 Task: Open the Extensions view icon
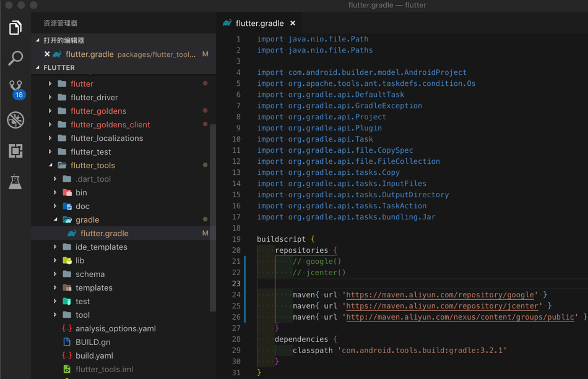click(15, 151)
